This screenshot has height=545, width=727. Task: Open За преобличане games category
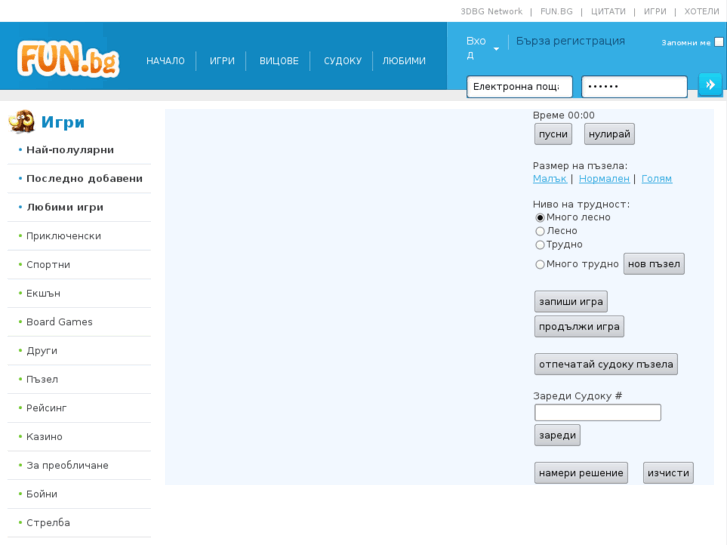(x=67, y=465)
